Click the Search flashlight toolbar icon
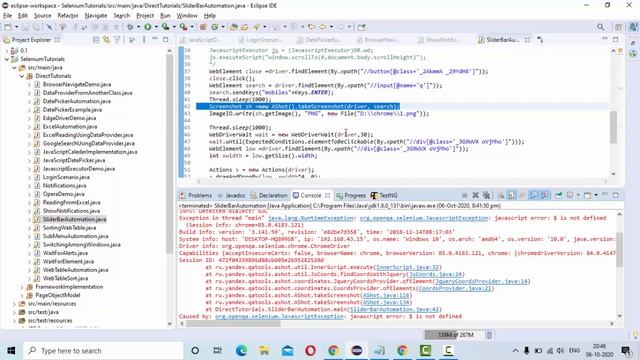640x360 pixels. click(256, 27)
